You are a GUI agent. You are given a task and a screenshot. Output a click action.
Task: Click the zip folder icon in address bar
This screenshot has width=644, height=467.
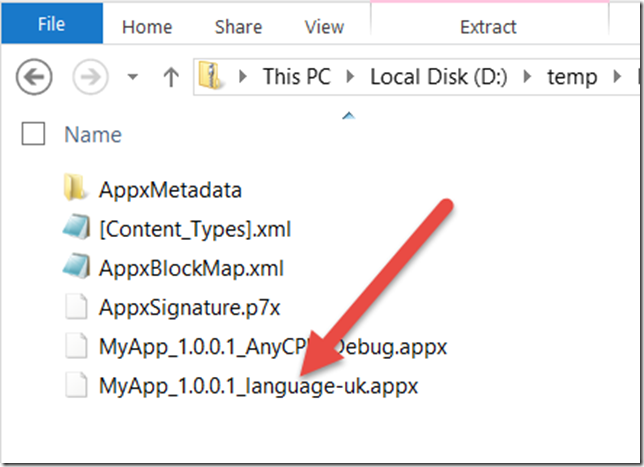pos(210,75)
